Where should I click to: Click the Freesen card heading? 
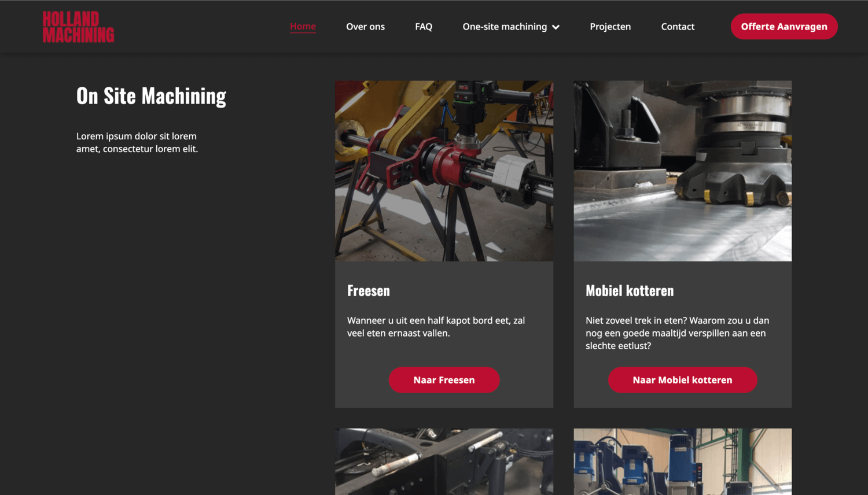point(369,291)
